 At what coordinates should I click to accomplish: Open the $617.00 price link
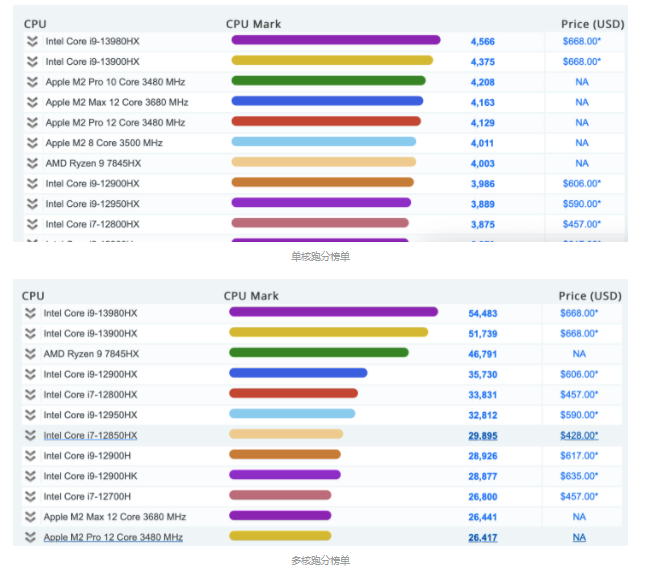[579, 456]
